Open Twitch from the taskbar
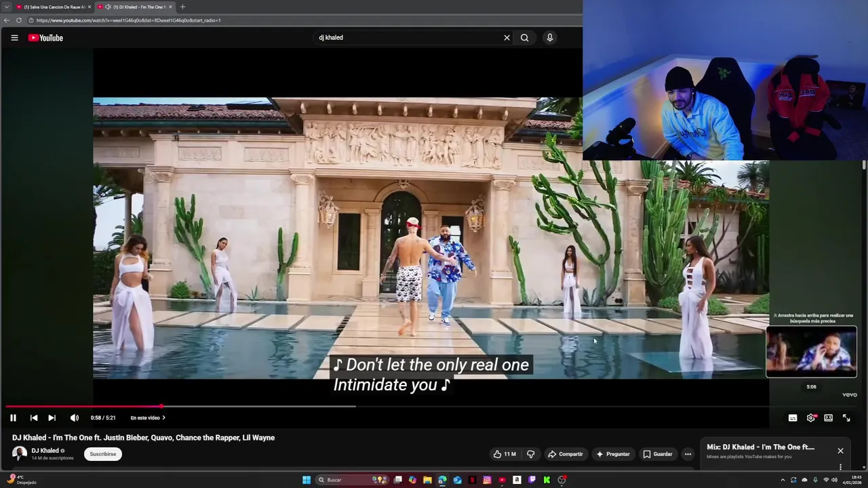 (x=532, y=480)
